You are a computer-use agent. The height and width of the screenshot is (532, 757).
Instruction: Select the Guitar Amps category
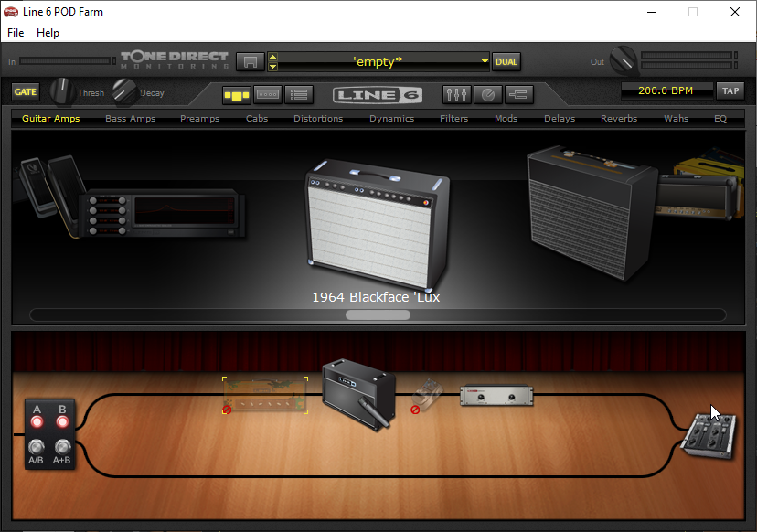click(x=50, y=118)
